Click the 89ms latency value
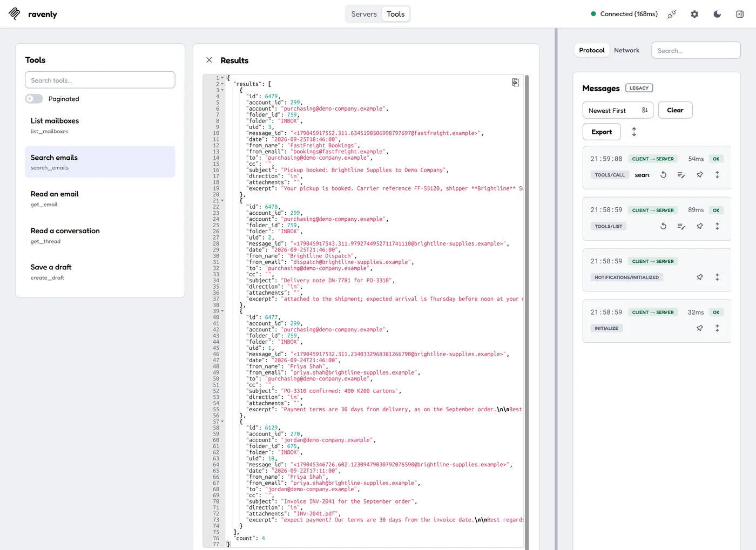 click(x=696, y=210)
